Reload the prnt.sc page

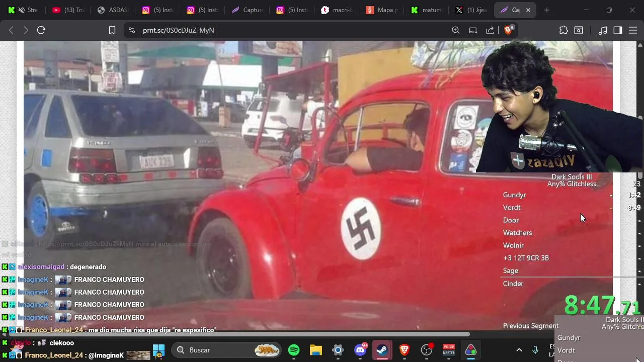click(x=41, y=30)
